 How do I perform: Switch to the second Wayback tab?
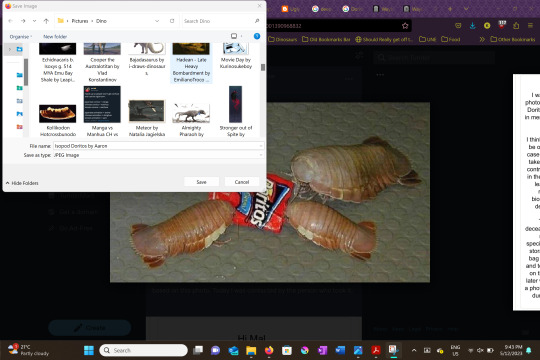click(412, 9)
